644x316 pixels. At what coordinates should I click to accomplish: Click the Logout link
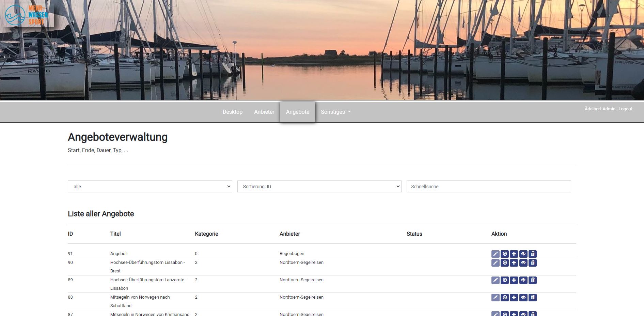(x=625, y=109)
